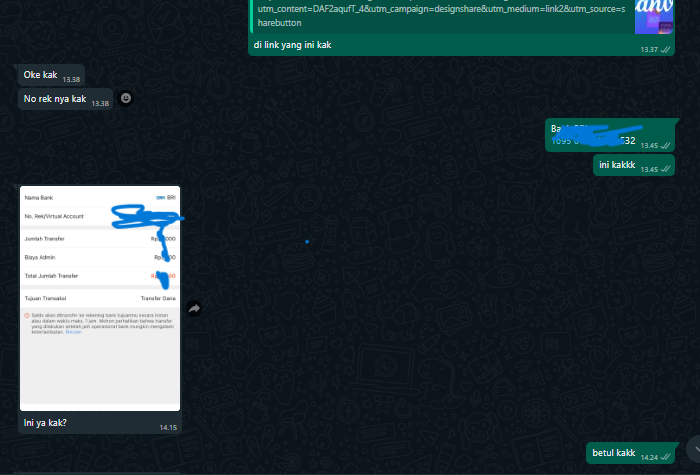Click read ticks on the 13.37 link message

point(665,50)
